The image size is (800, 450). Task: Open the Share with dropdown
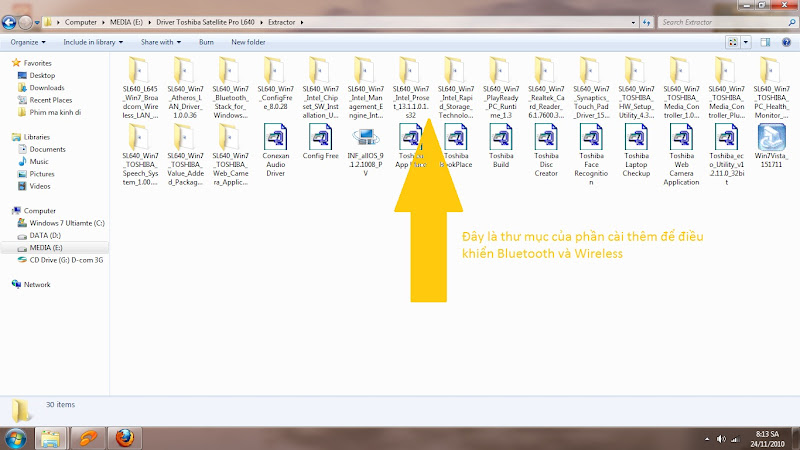click(x=161, y=42)
